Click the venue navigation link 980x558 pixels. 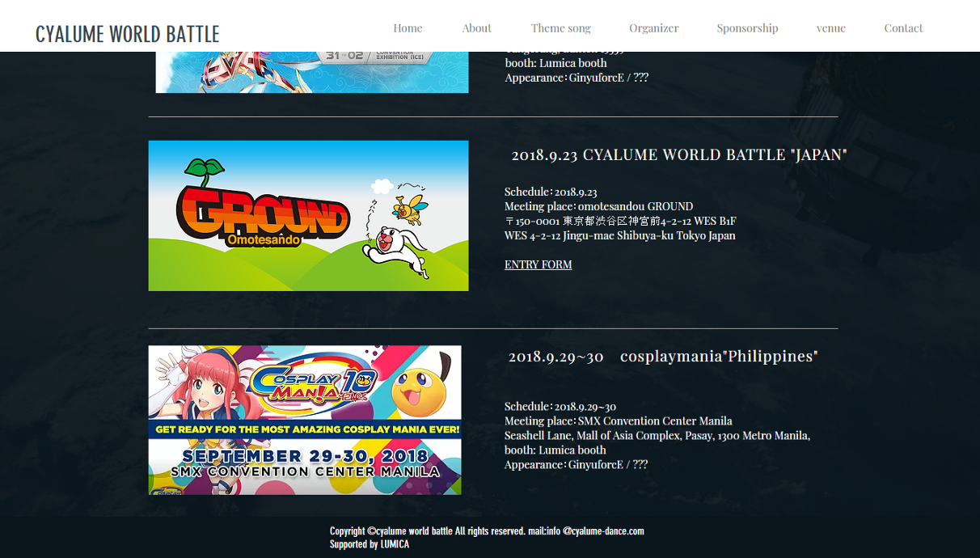pyautogui.click(x=830, y=28)
